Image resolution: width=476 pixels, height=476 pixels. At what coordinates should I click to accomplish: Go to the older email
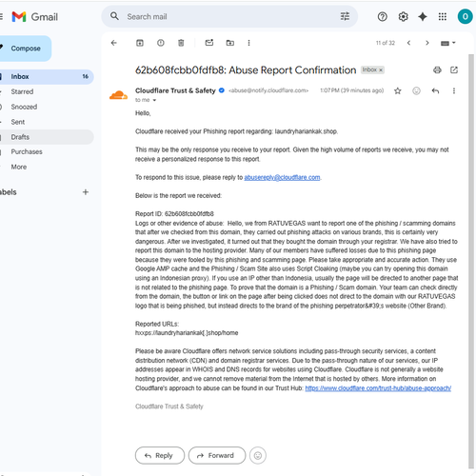pos(427,43)
